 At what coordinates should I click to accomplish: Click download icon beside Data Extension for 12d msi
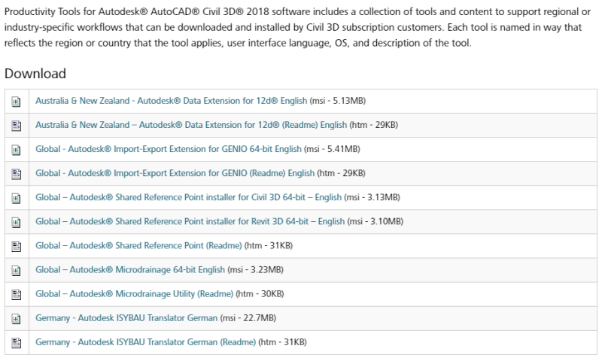coord(16,102)
